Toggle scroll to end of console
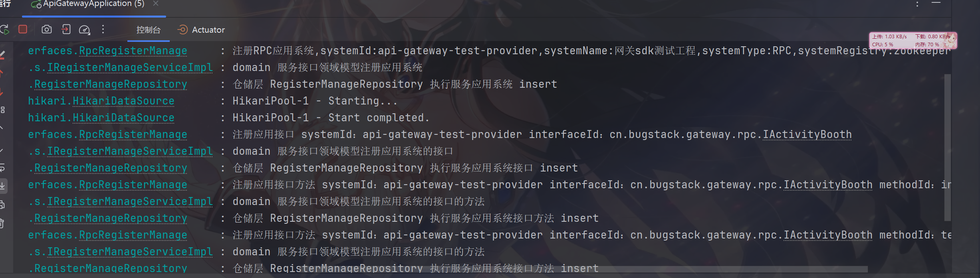This screenshot has width=980, height=278. pos(2,185)
